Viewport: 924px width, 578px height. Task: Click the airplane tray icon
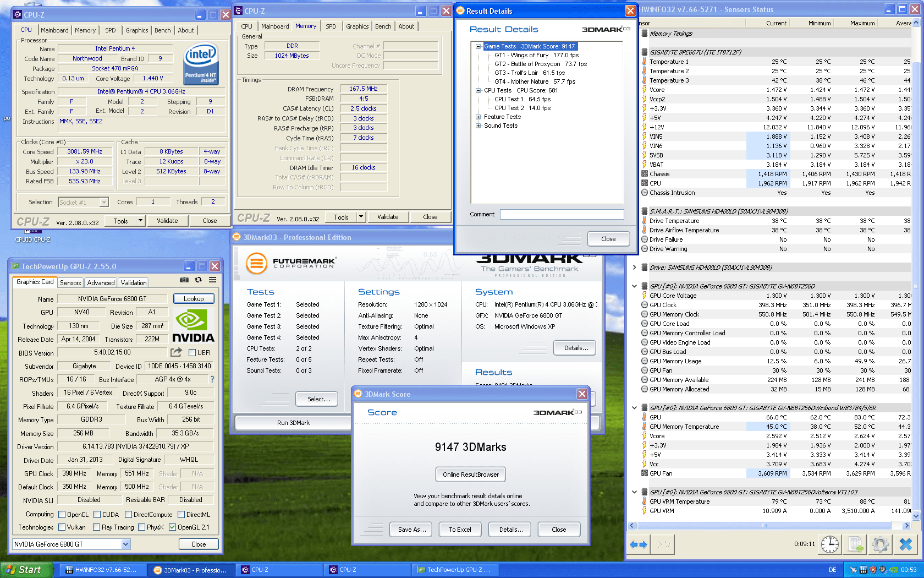tap(853, 570)
